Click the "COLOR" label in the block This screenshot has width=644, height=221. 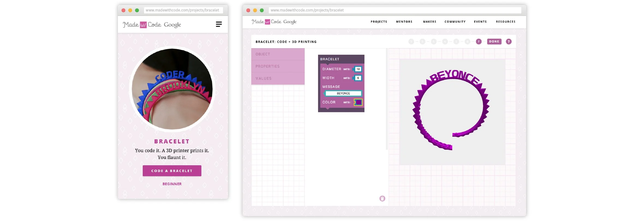click(329, 102)
